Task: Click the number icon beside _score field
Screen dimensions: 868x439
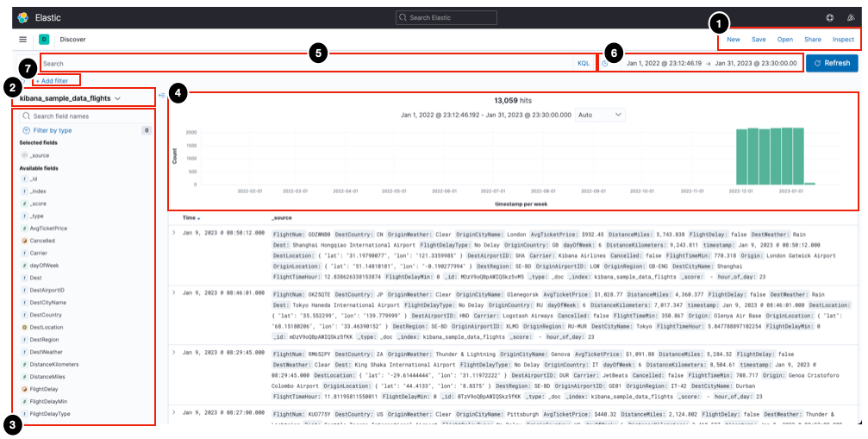Action: 24,204
